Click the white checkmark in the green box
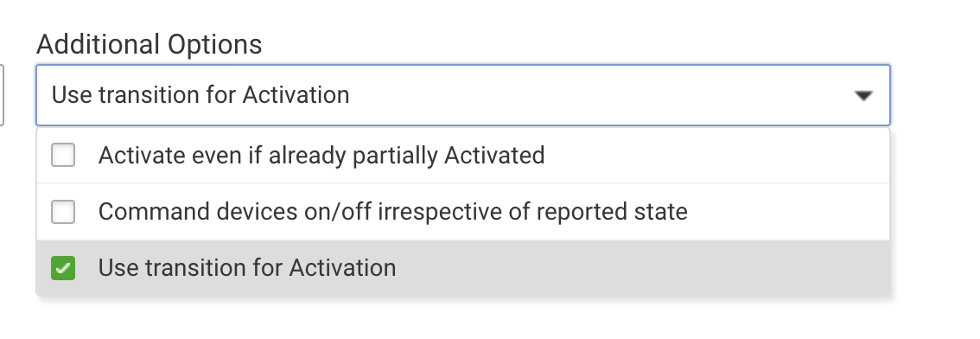Image resolution: width=980 pixels, height=339 pixels. 63,268
